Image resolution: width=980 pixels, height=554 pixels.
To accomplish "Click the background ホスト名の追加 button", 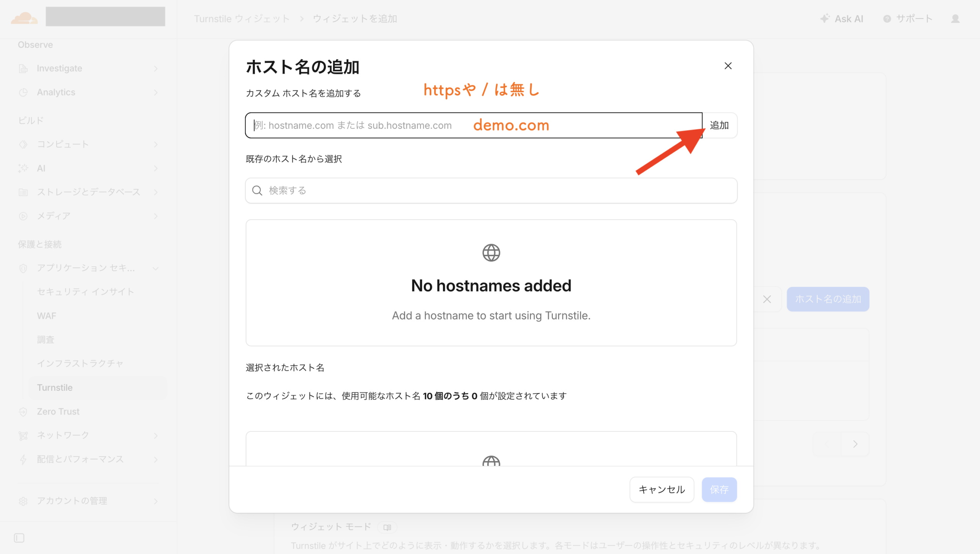I will 828,299.
